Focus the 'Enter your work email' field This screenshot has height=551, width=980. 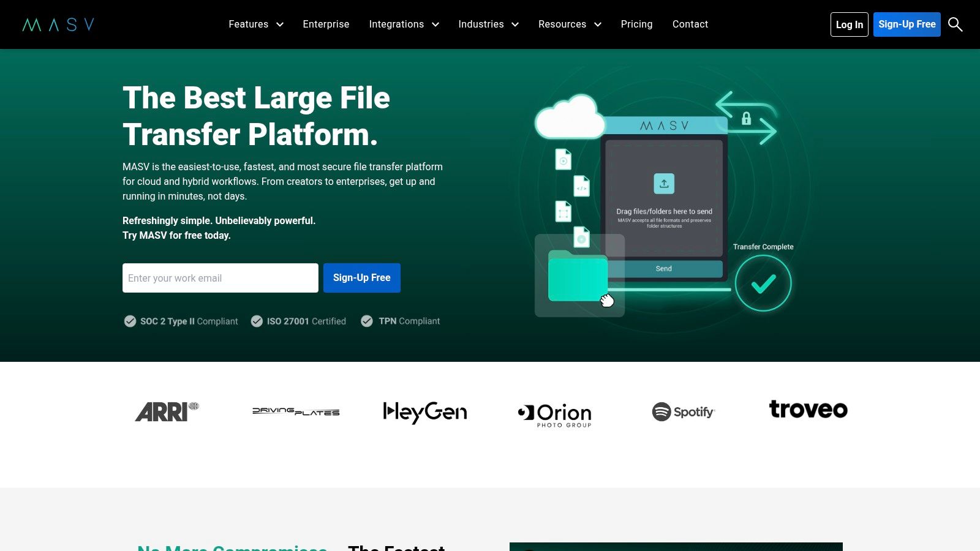coord(221,278)
